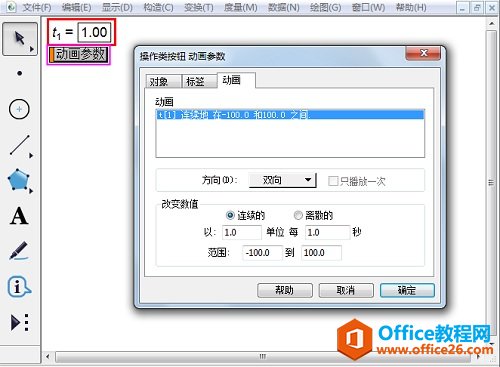500x367 pixels.
Task: Click the vertical scrollbar thumb
Action: point(491,182)
